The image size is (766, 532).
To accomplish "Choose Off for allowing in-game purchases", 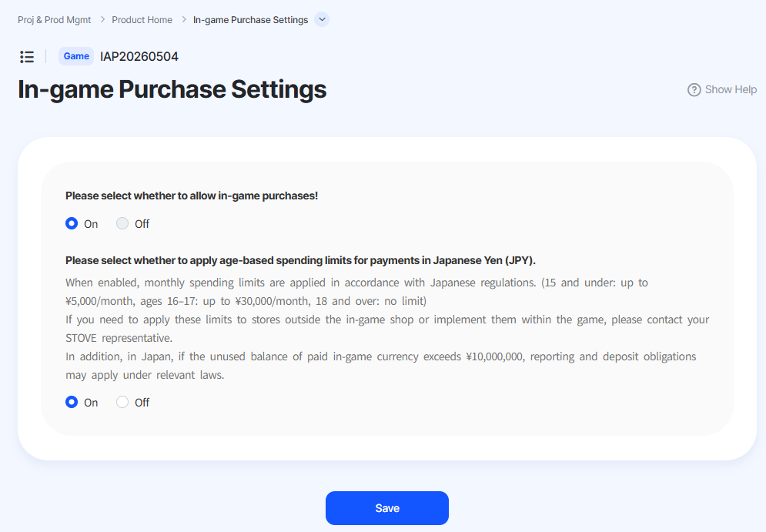I will click(x=122, y=224).
